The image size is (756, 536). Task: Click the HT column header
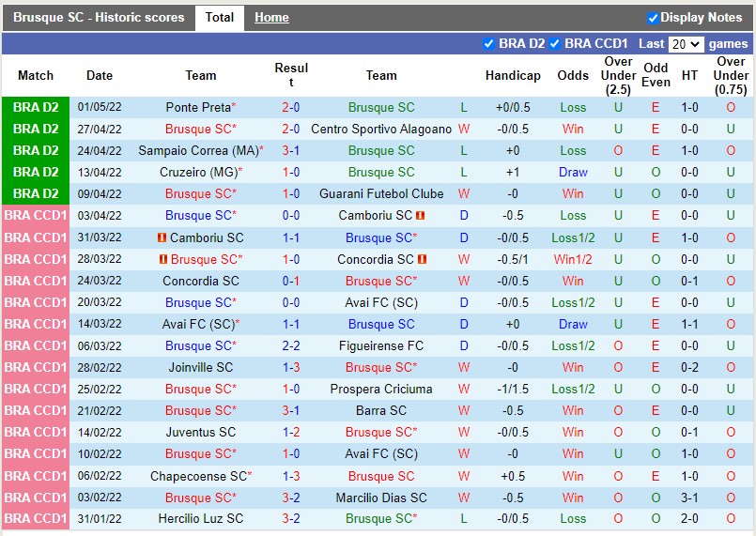click(689, 76)
